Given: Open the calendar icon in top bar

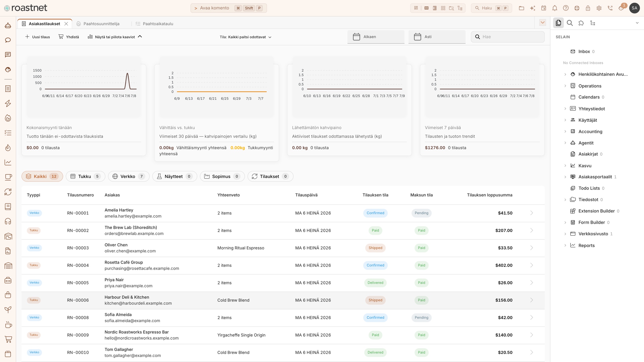Looking at the screenshot, I should [543, 8].
